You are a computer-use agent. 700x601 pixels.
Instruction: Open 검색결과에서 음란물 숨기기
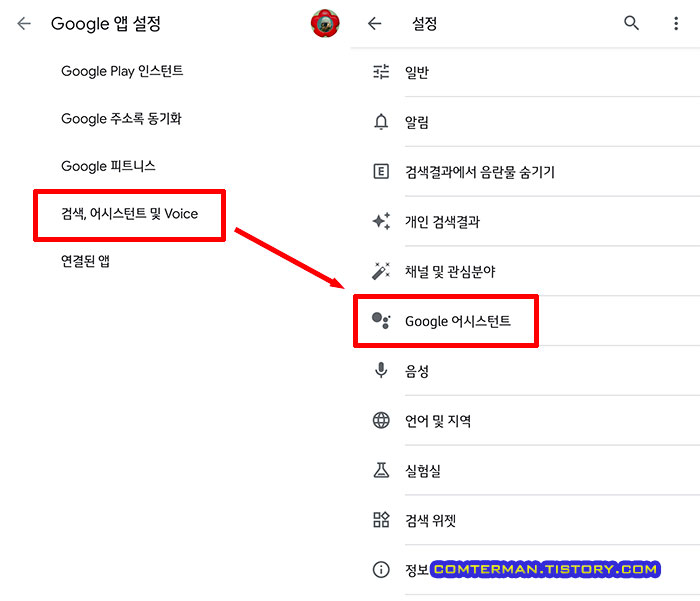point(525,171)
